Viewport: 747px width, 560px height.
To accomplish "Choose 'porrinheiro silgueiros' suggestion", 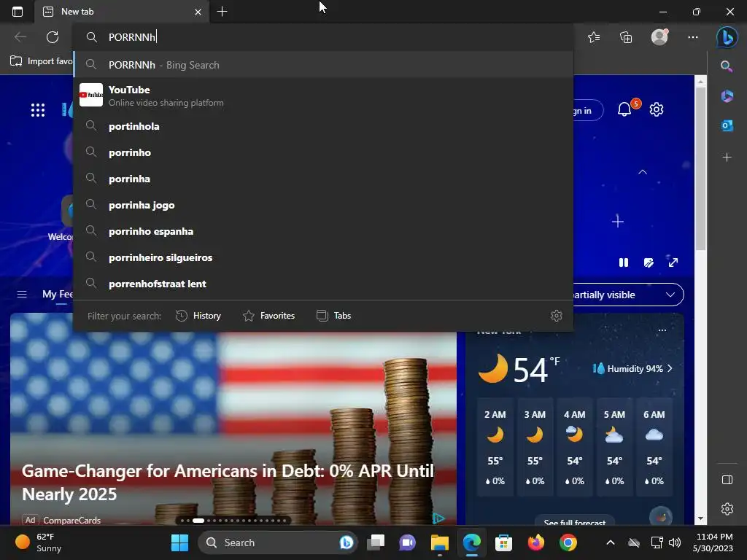I will pos(323,257).
